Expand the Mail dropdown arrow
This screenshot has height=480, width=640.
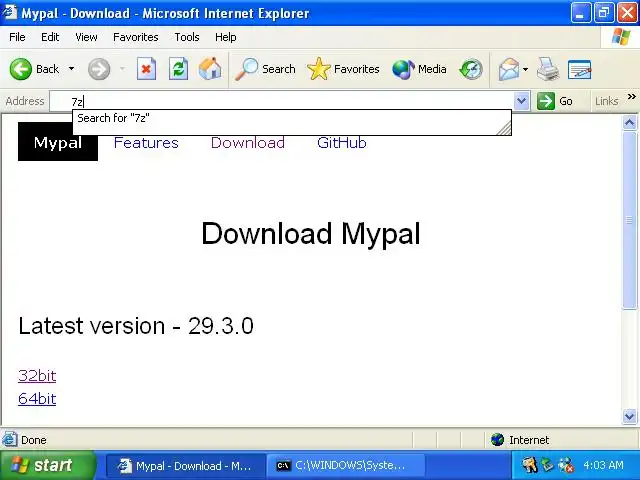point(525,69)
